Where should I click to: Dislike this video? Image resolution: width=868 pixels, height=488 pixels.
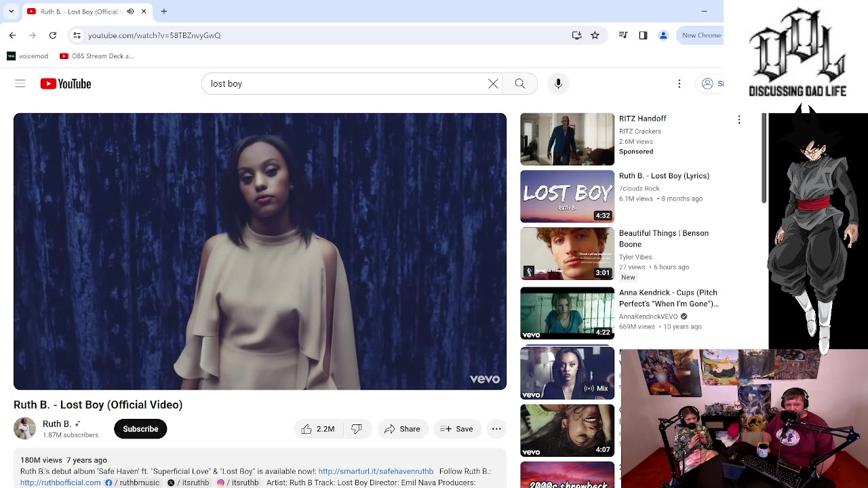coord(357,429)
